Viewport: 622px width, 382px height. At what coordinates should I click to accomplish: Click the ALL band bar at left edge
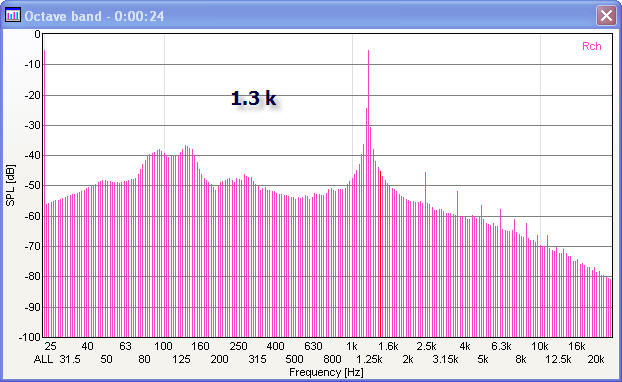(44, 194)
